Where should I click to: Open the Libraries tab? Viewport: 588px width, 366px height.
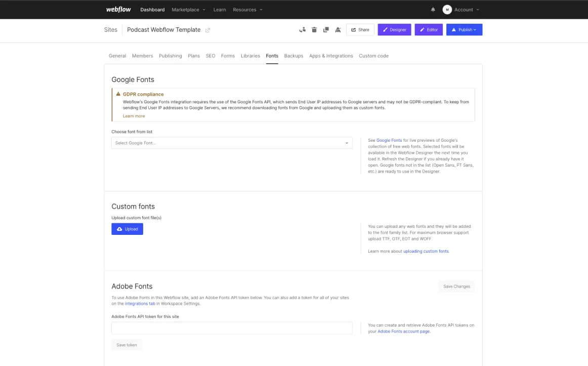(250, 56)
